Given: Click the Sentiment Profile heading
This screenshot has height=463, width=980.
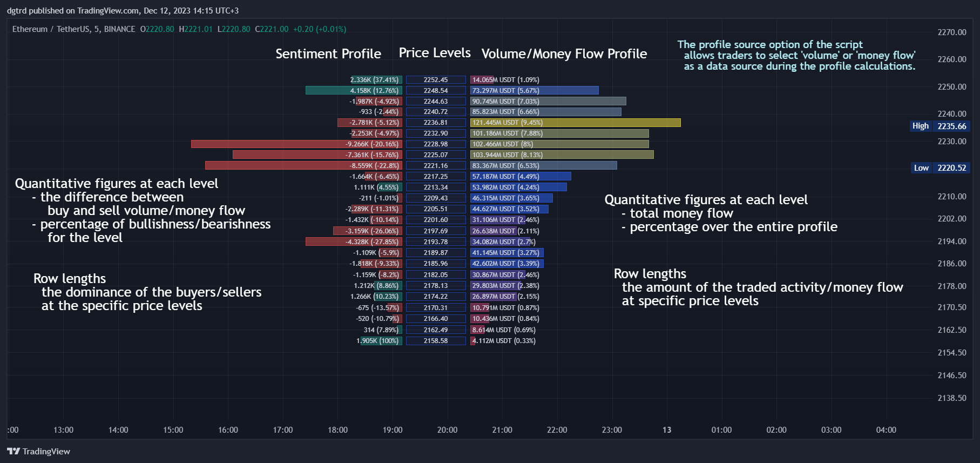Looking at the screenshot, I should [x=328, y=53].
